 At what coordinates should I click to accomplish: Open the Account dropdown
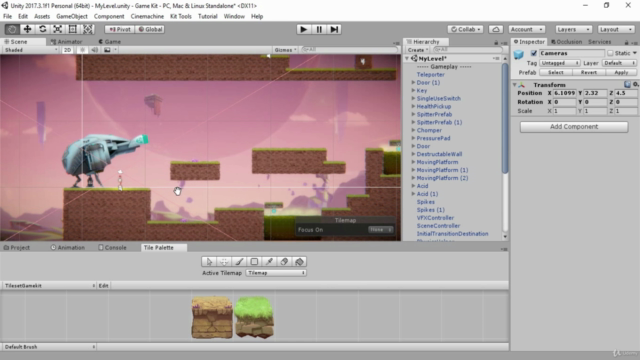click(527, 29)
